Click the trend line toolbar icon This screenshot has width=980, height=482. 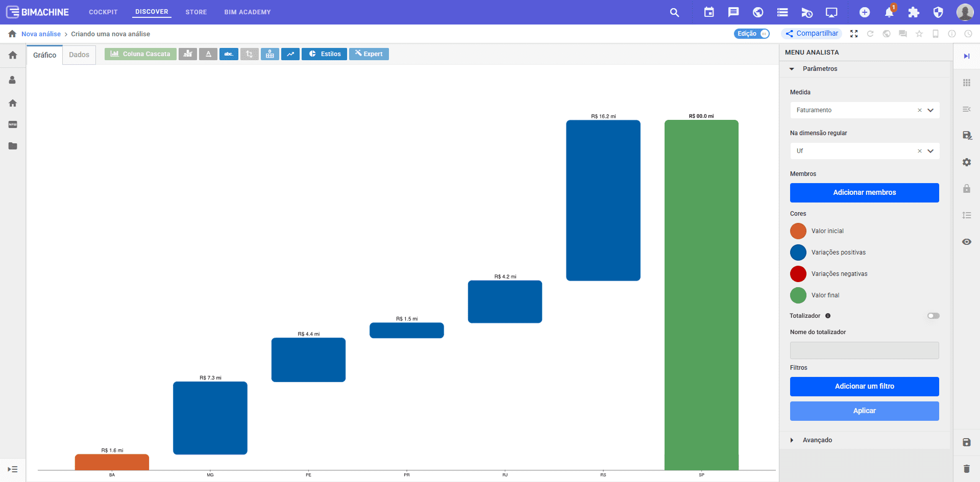pos(290,54)
